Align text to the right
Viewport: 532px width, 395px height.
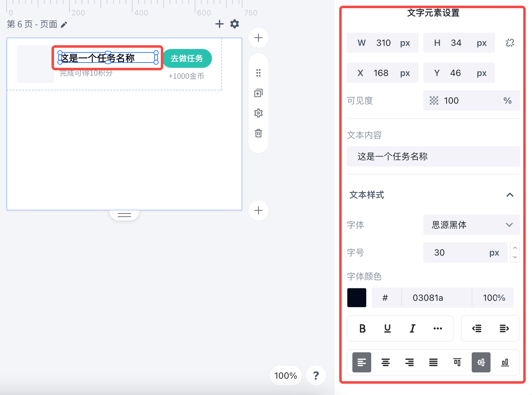(x=410, y=362)
